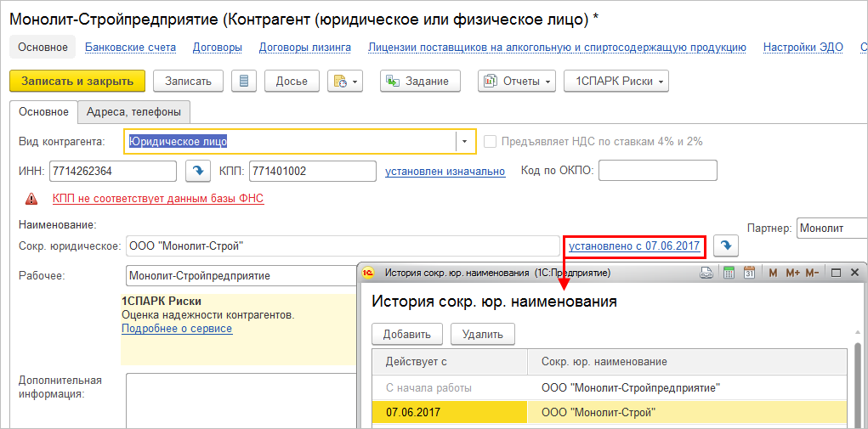Viewport: 868px width, 429px height.
Task: Click the M+ memory icon
Action: click(792, 274)
